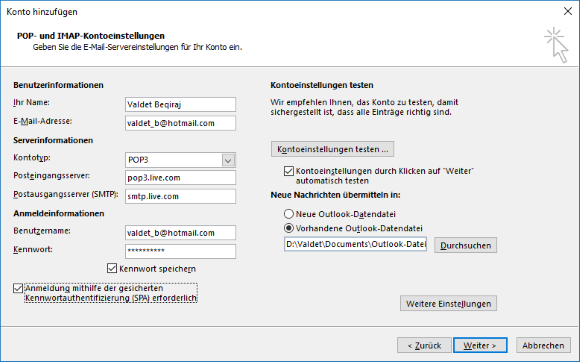Click the Durchsuchen button
The height and width of the screenshot is (362, 580).
465,246
